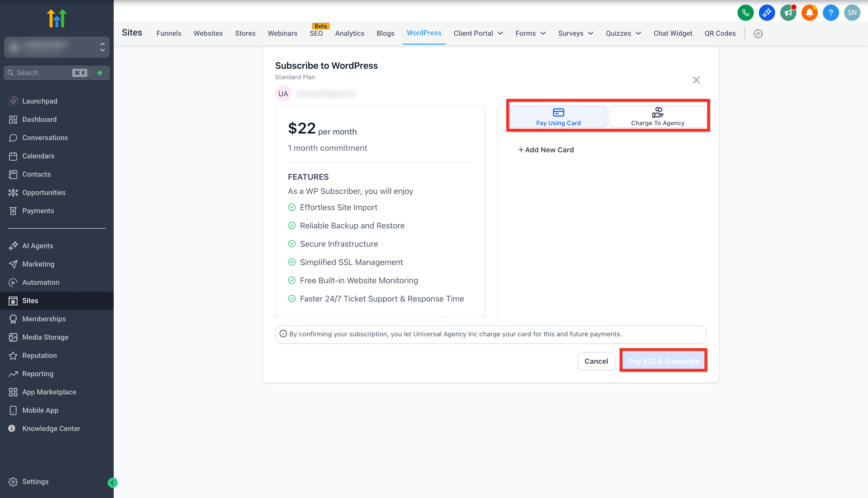Screen dimensions: 868x498
Task: Open Sites settings gear icon
Action: pos(758,34)
